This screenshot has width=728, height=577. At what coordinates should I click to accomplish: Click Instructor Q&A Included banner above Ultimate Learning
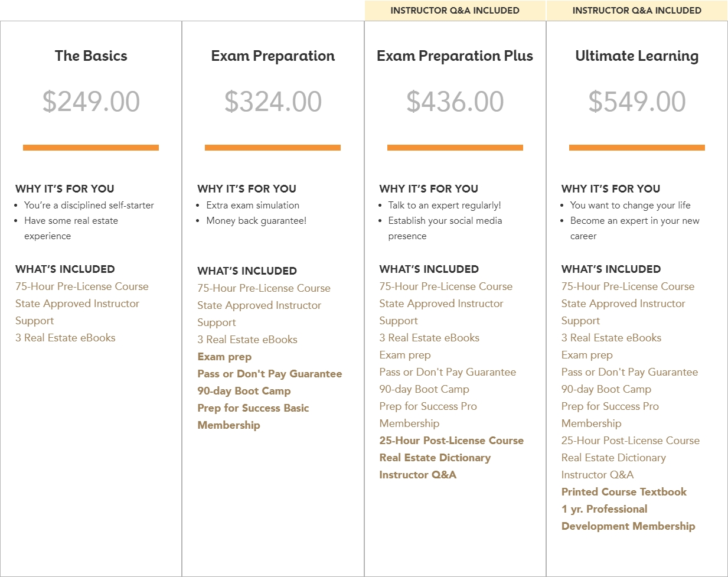point(636,11)
